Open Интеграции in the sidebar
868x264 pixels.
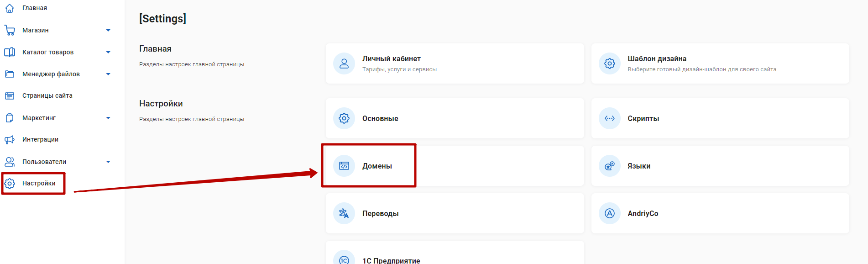pyautogui.click(x=40, y=139)
